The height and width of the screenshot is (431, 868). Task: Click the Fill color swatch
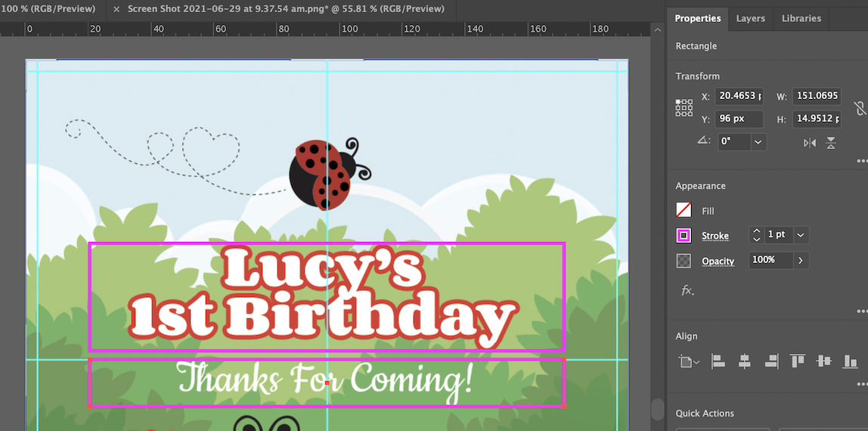(x=684, y=210)
